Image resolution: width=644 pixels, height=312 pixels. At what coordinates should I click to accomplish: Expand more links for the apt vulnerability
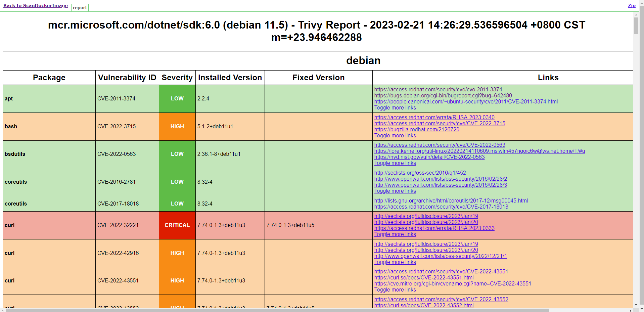point(395,107)
